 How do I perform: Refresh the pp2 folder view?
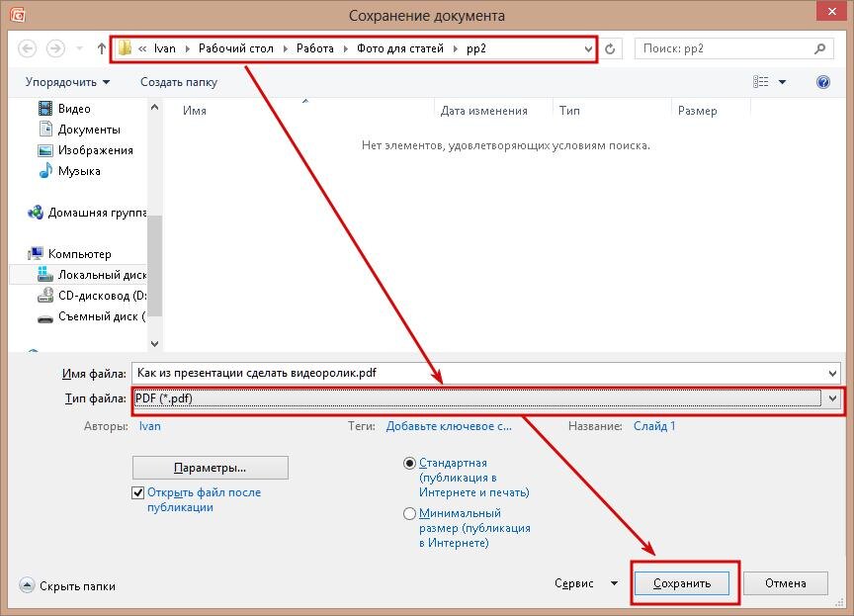[x=610, y=49]
